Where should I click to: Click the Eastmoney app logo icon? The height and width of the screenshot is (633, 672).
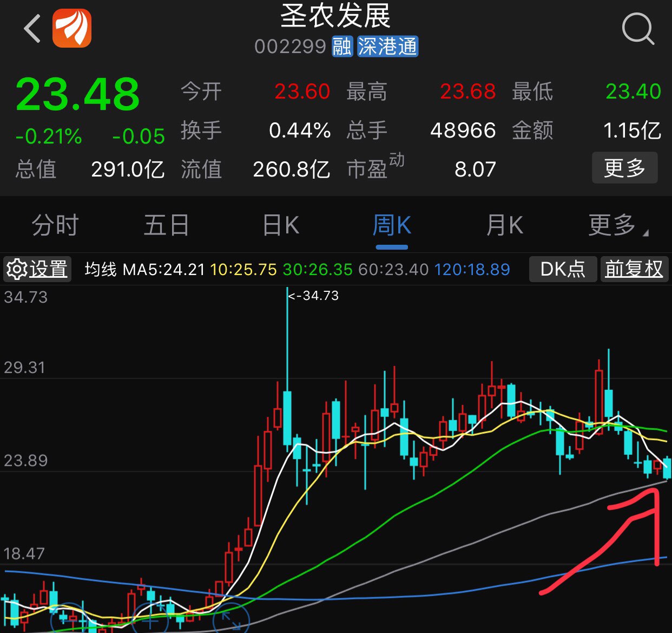click(x=72, y=28)
